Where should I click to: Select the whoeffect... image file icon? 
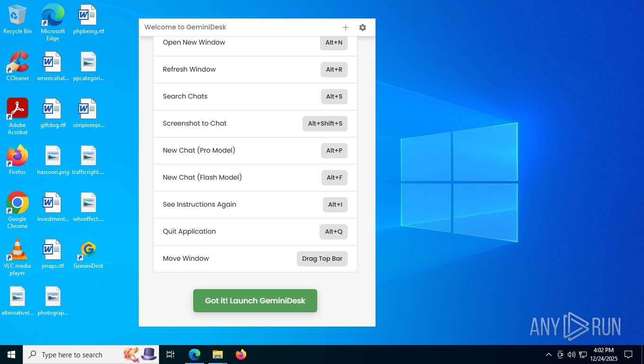89,208
